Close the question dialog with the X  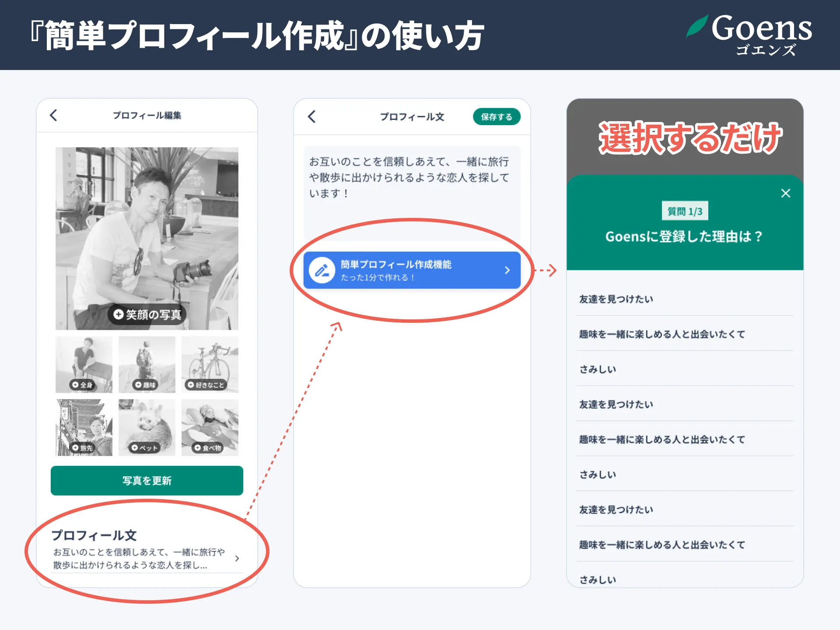[786, 193]
